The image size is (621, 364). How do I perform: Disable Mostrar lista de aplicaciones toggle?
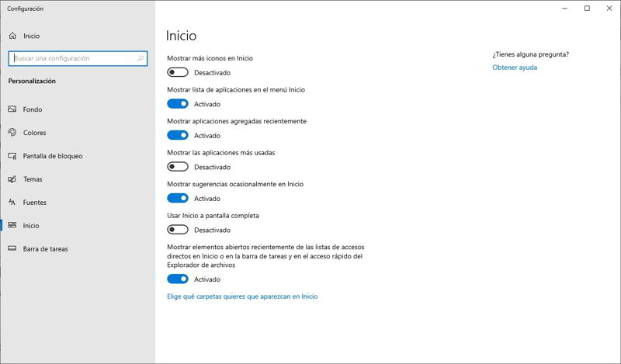click(178, 104)
